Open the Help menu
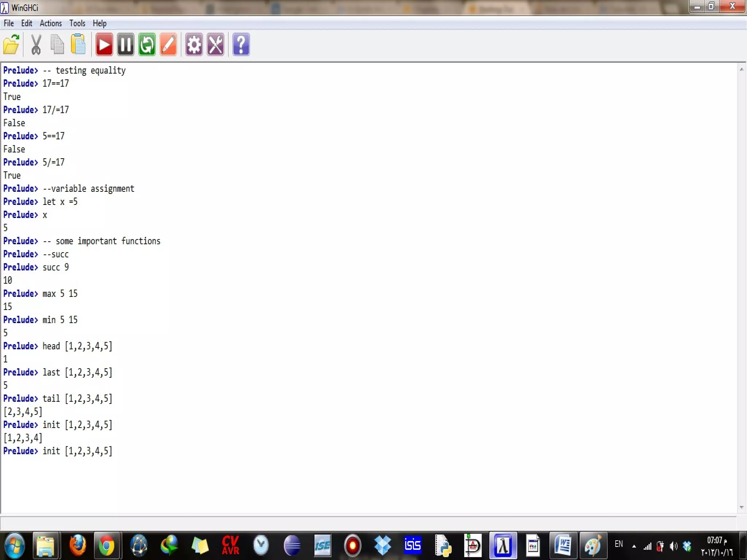The height and width of the screenshot is (560, 747). pyautogui.click(x=100, y=23)
